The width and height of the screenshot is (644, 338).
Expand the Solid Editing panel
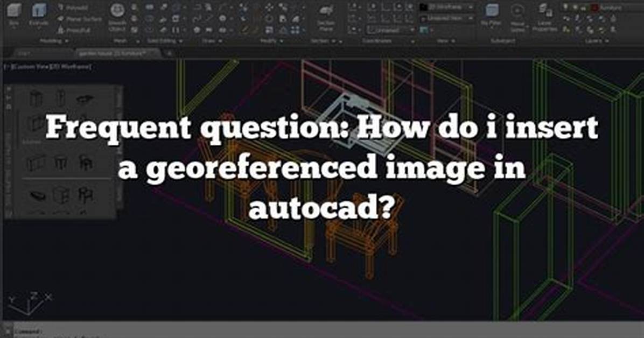165,41
